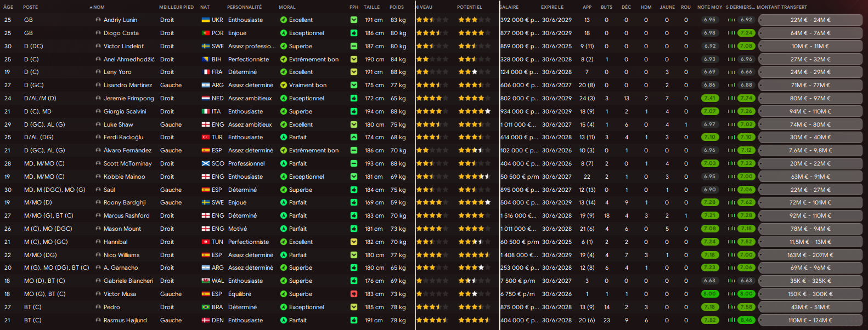Click the Brazil flag in Pedro's row
868x330 pixels.
tap(206, 307)
